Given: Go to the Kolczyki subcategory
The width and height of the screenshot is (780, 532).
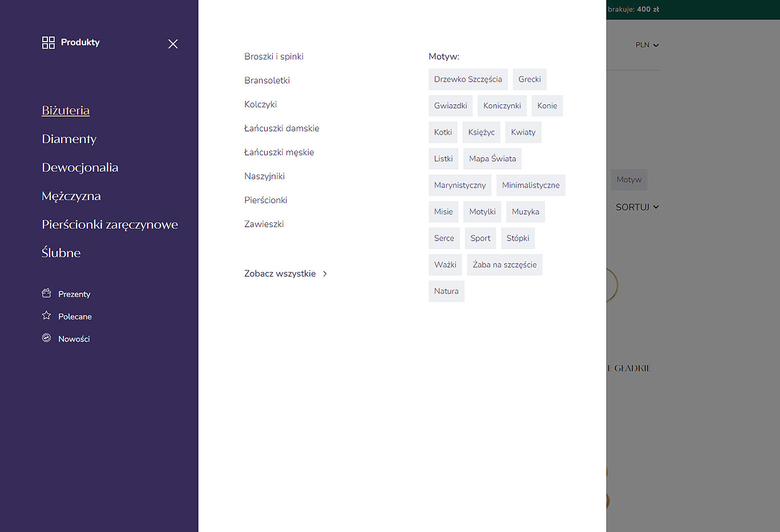Looking at the screenshot, I should 260,104.
